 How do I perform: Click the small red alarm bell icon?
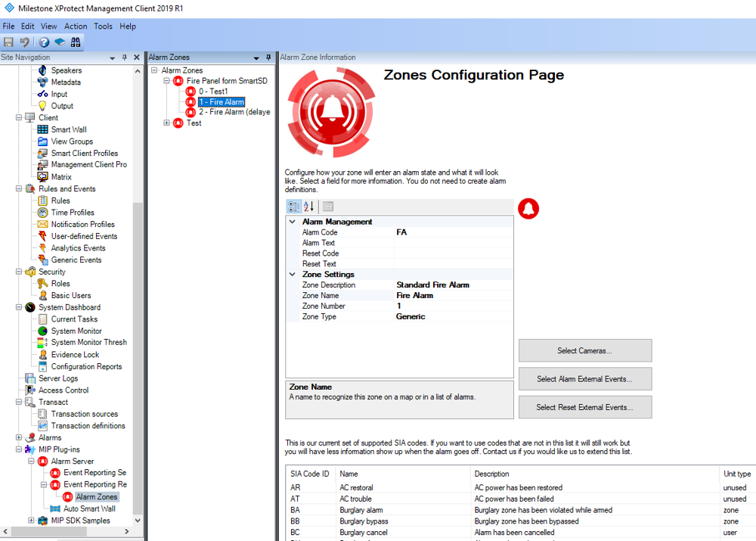[x=528, y=209]
